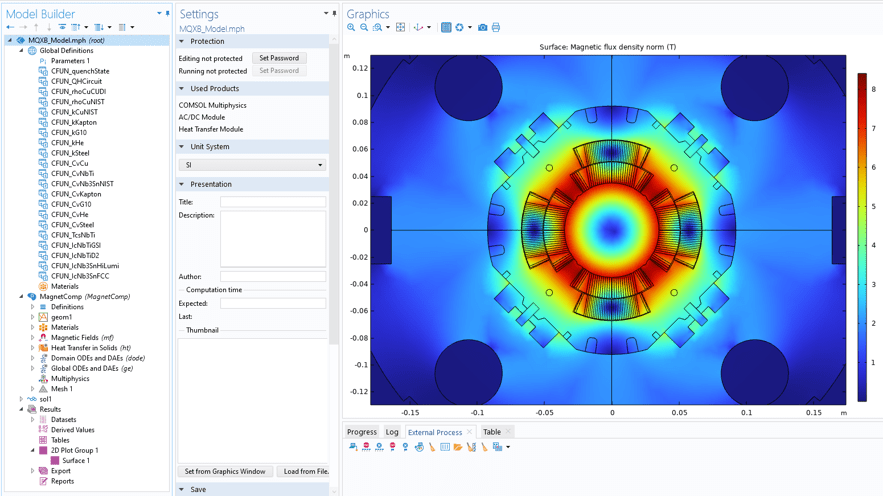Click the Reports node icon
Viewport: 883px width, 496px height.
pos(43,481)
